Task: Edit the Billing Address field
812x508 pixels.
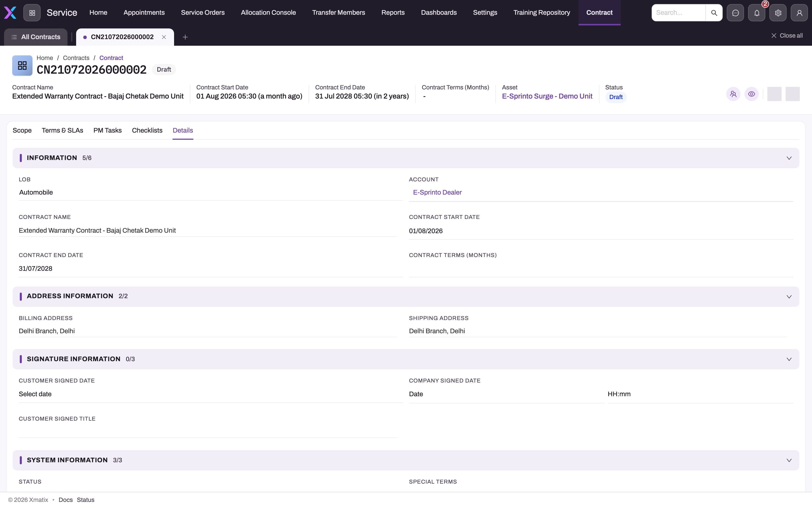Action: point(208,331)
